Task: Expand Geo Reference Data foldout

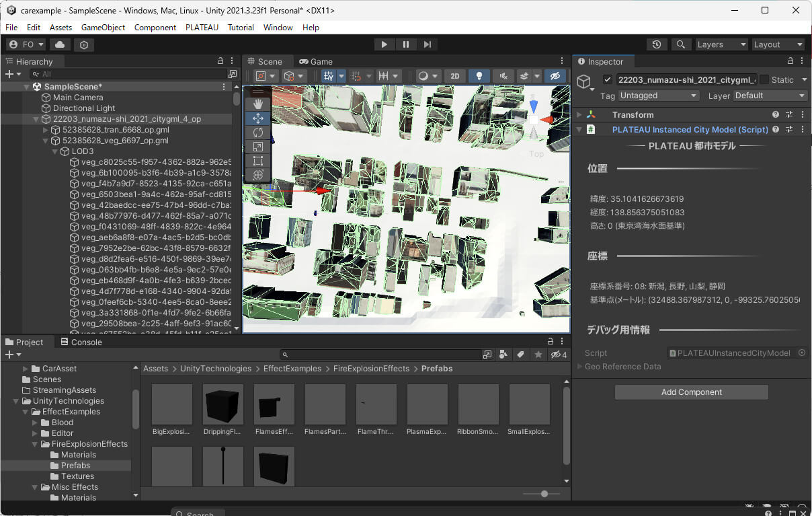Action: click(580, 367)
